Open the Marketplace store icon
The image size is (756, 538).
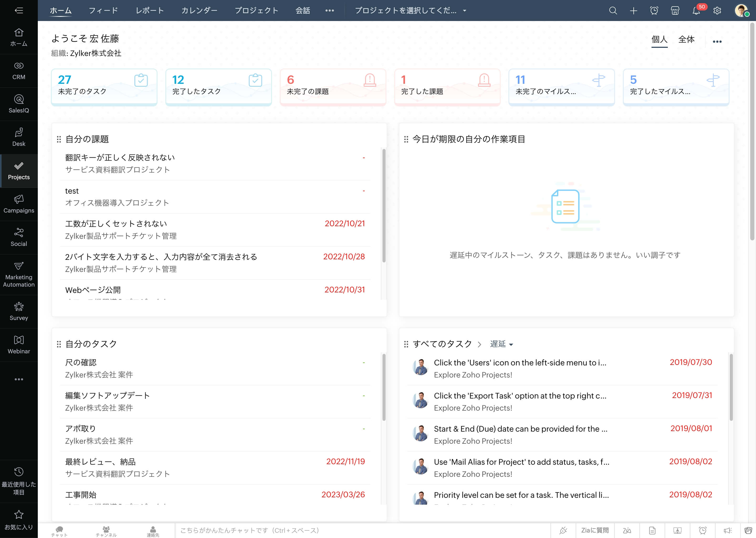click(x=675, y=10)
